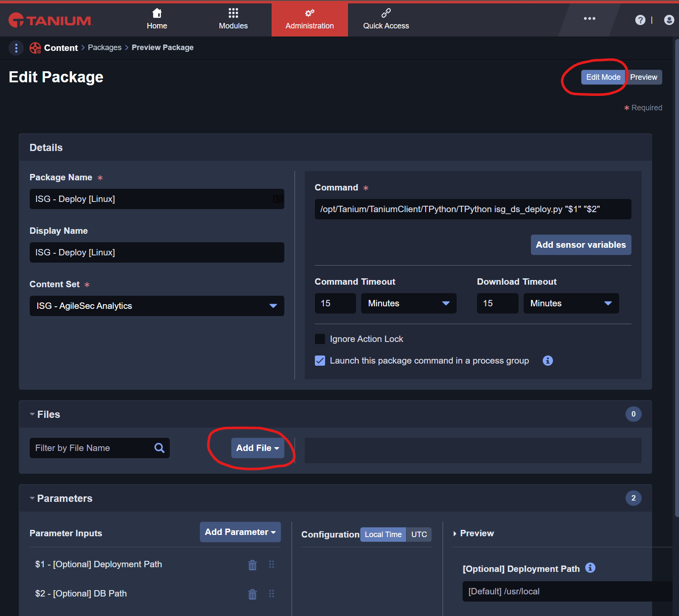The image size is (679, 616).
Task: Click the Package Name input field
Action: (x=157, y=199)
